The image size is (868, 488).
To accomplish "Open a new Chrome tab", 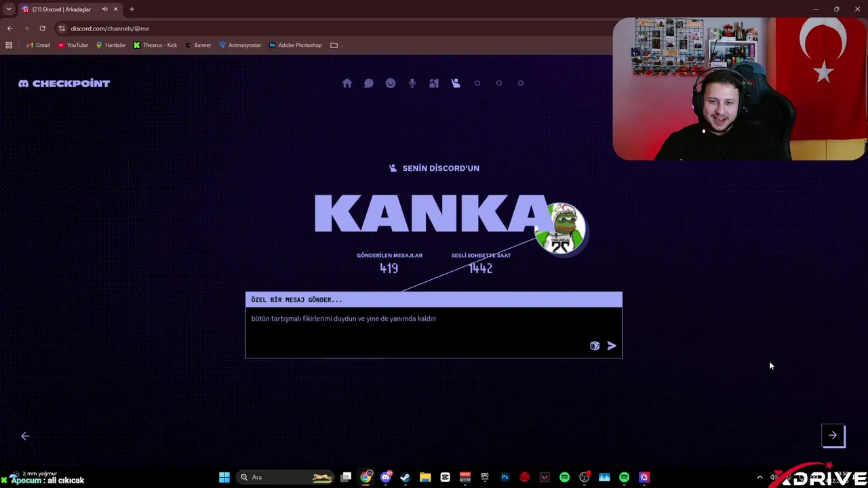I will click(132, 9).
